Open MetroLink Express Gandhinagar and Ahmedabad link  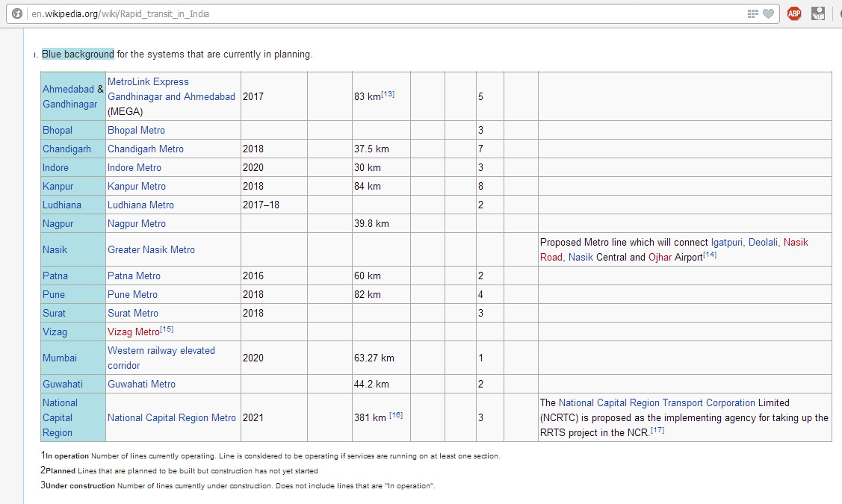tap(171, 89)
